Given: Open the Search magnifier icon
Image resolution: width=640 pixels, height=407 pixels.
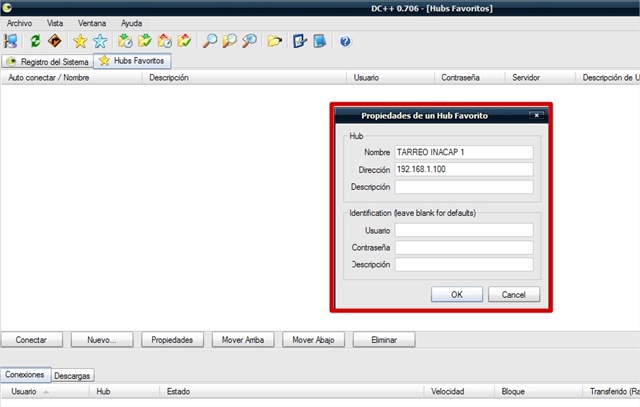Looking at the screenshot, I should [x=210, y=41].
